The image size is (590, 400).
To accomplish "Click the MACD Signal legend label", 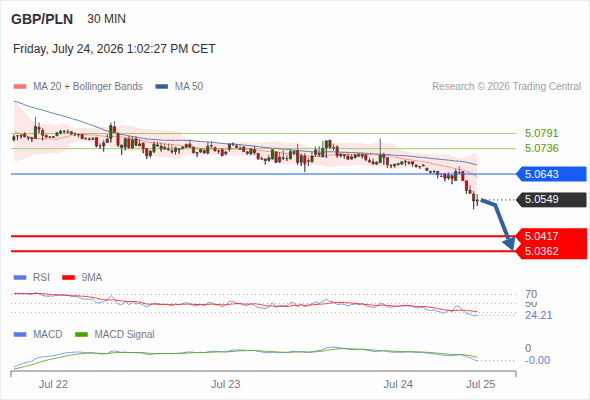I will tap(125, 335).
